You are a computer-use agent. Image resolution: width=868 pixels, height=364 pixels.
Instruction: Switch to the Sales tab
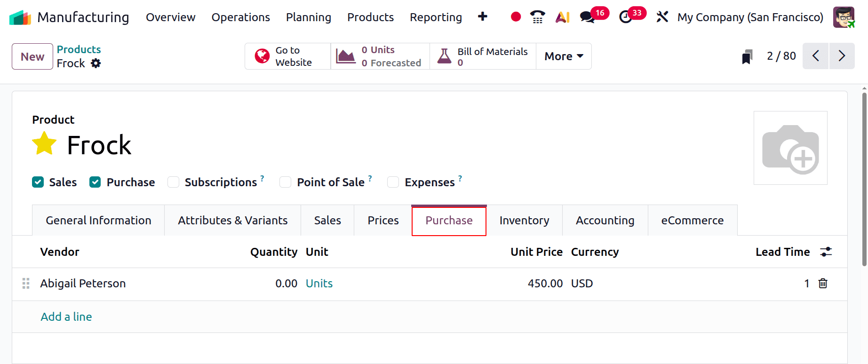coord(327,220)
